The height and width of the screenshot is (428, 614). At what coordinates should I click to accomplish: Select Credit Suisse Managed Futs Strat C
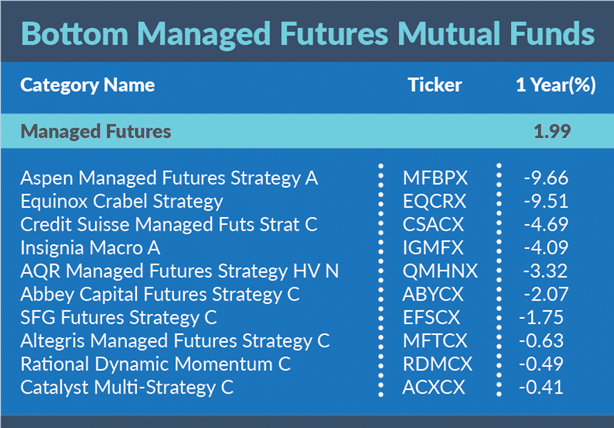coord(169,225)
